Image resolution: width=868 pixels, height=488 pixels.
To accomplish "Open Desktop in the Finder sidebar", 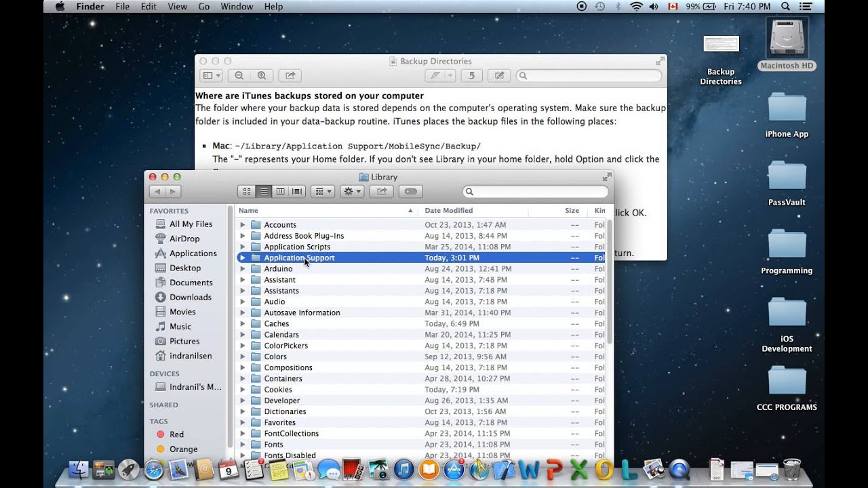I will (185, 268).
